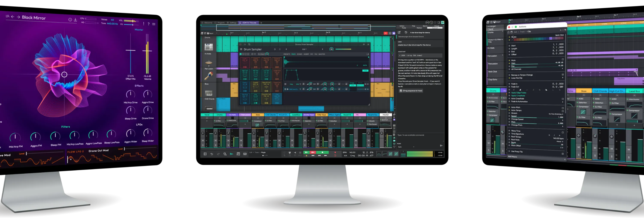Mute the Filter Keys mixer channel

click(x=317, y=141)
